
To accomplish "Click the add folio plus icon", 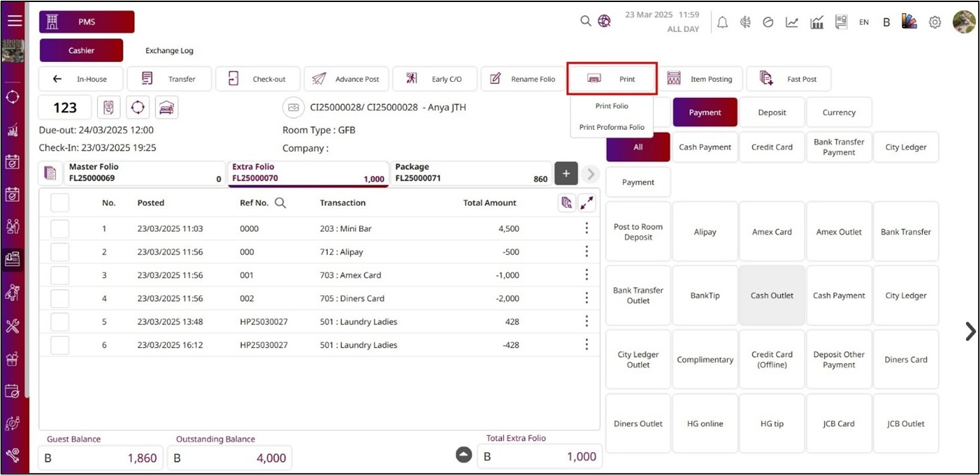I will click(566, 174).
